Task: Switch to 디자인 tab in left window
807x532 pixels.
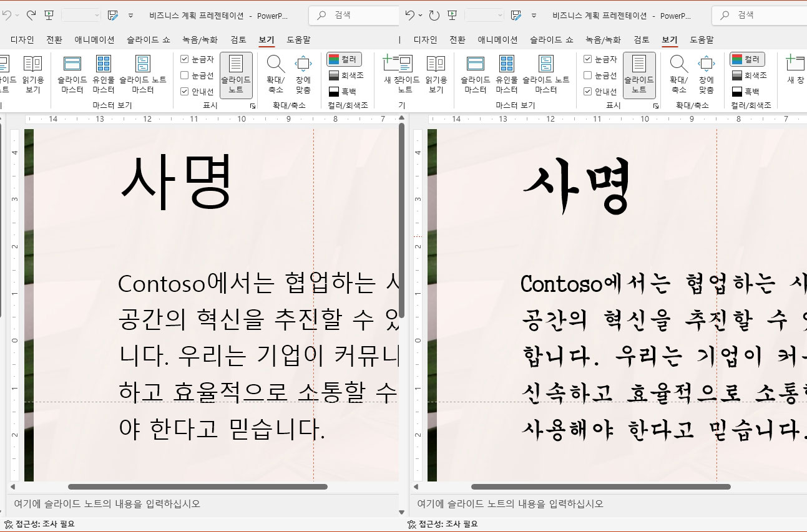Action: [22, 40]
